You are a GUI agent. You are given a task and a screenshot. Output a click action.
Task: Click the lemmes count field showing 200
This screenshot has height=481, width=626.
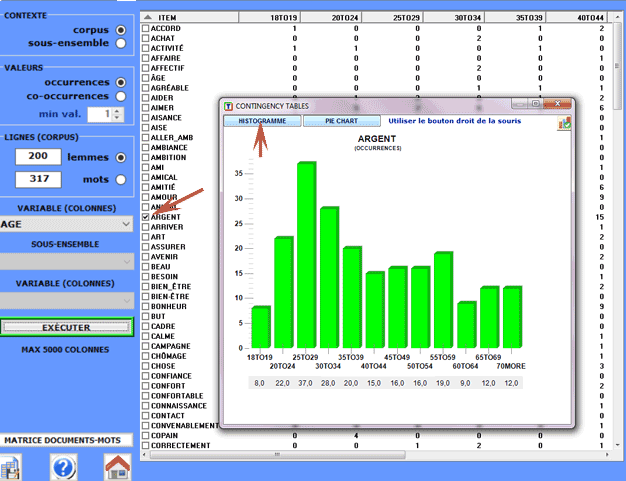coord(38,157)
